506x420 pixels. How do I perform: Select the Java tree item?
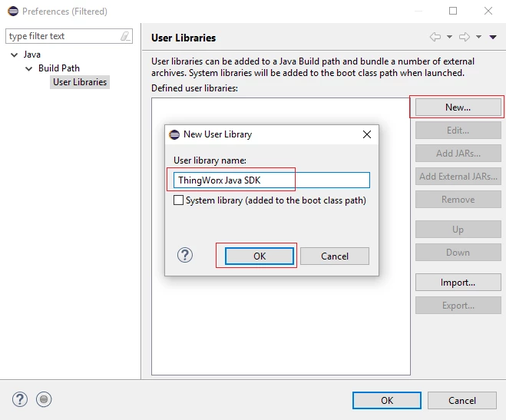point(32,55)
